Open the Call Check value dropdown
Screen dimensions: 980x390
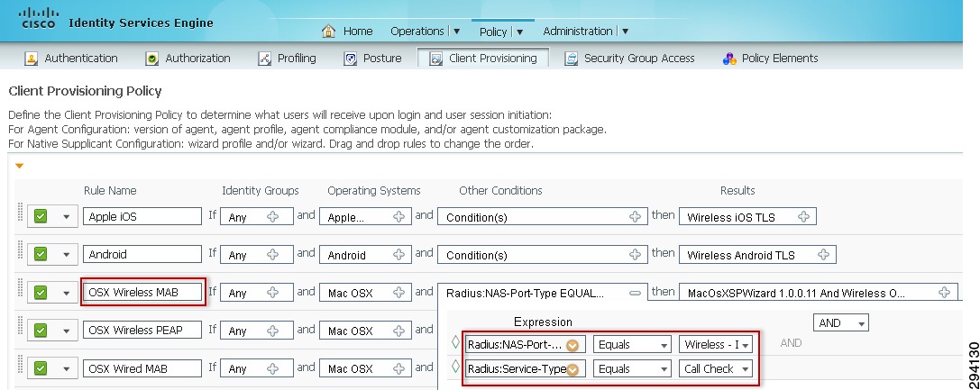(716, 368)
